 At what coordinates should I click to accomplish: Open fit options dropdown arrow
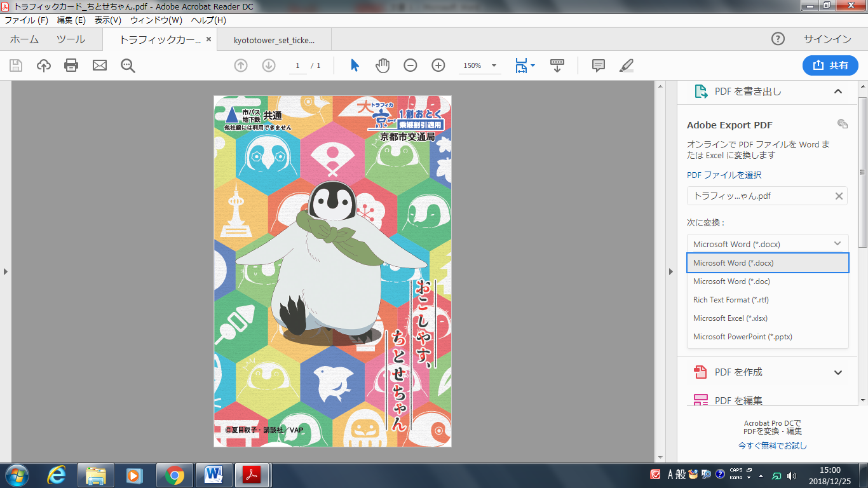[533, 65]
